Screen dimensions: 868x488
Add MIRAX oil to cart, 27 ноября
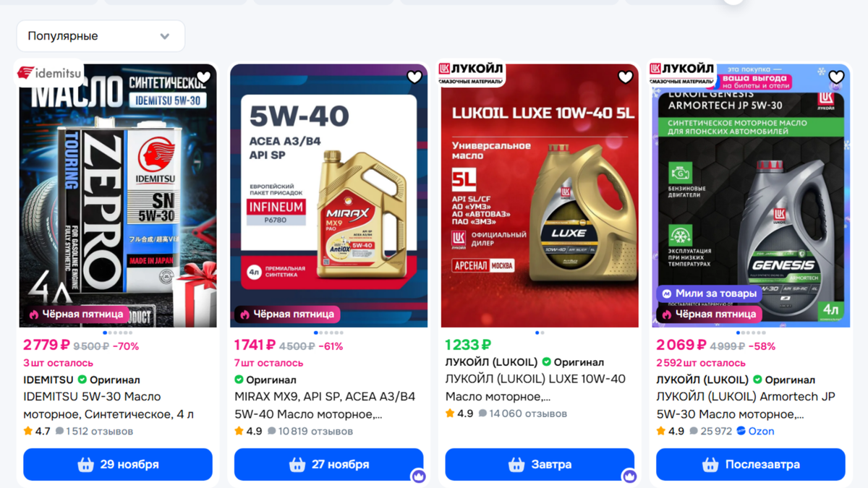tap(329, 465)
